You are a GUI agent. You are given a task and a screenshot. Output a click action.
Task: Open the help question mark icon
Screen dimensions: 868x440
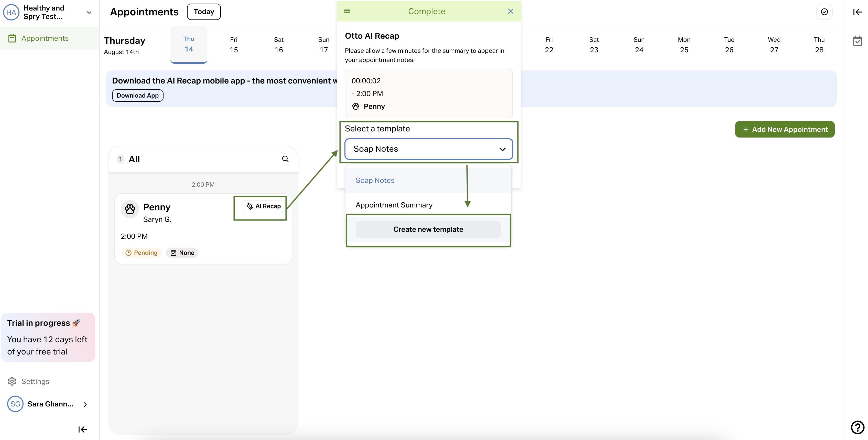[857, 427]
